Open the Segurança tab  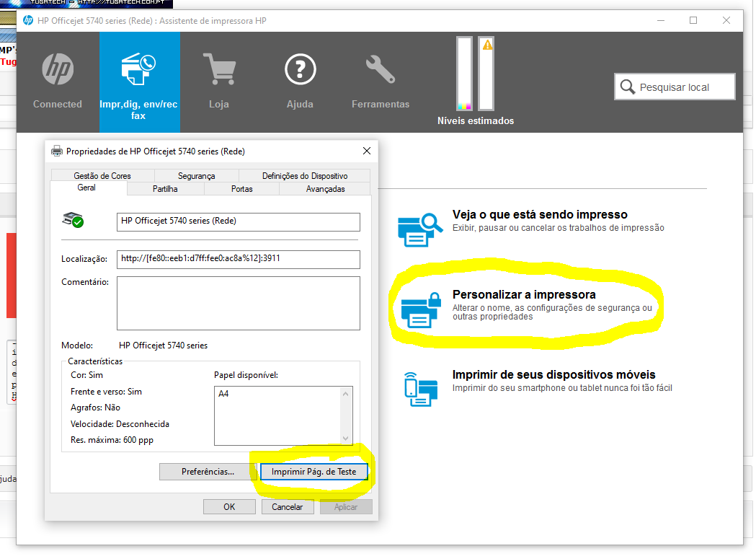click(x=196, y=176)
